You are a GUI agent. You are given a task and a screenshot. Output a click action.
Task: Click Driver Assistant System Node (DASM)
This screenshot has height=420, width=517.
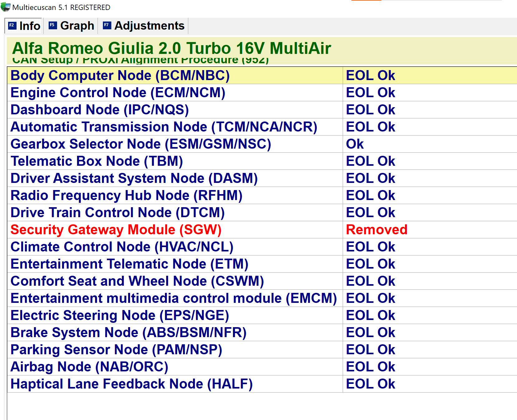pos(134,178)
